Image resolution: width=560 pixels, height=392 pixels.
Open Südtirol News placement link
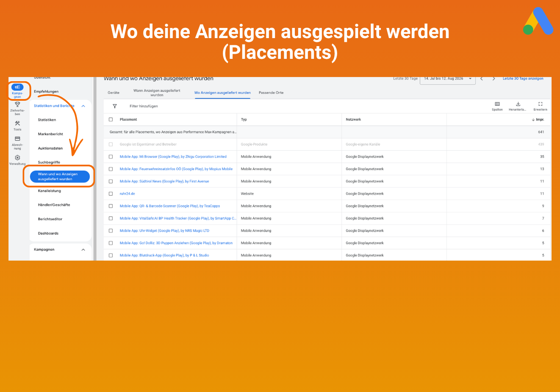point(164,181)
